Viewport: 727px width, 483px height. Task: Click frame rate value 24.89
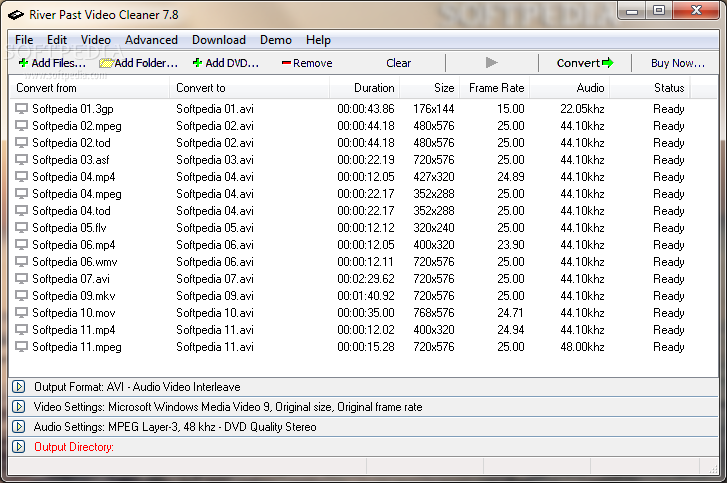[x=511, y=177]
